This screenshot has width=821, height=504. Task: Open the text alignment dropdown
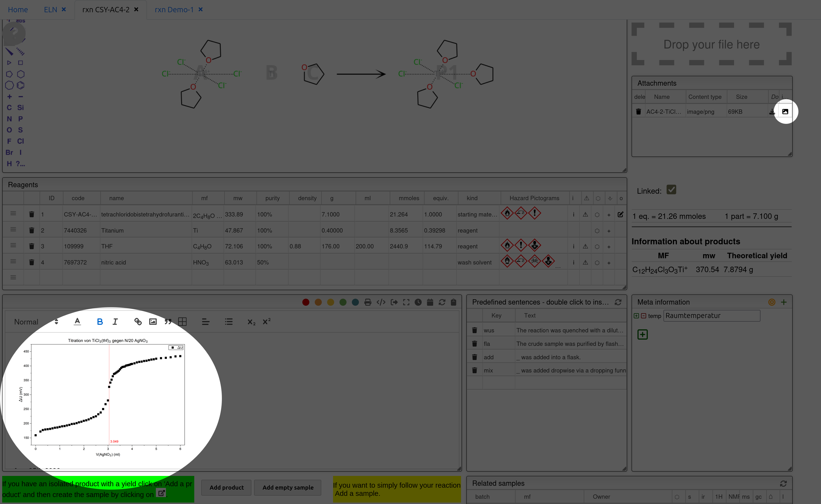coord(205,322)
